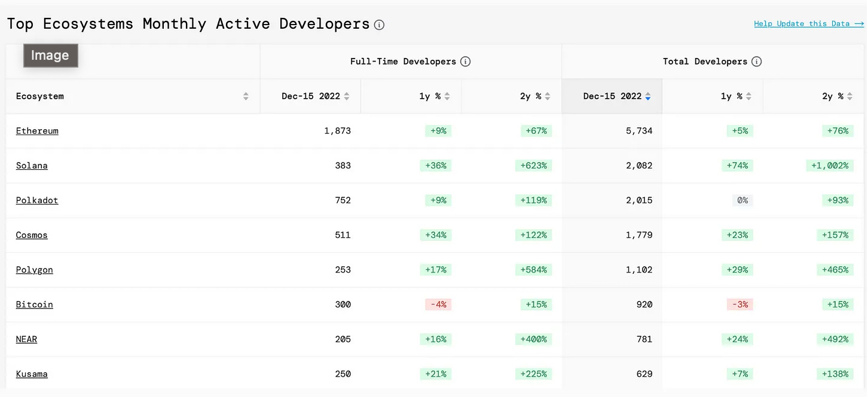Viewport: 868px width, 397px height.
Task: Click Solana +1,002% badge
Action: point(829,166)
